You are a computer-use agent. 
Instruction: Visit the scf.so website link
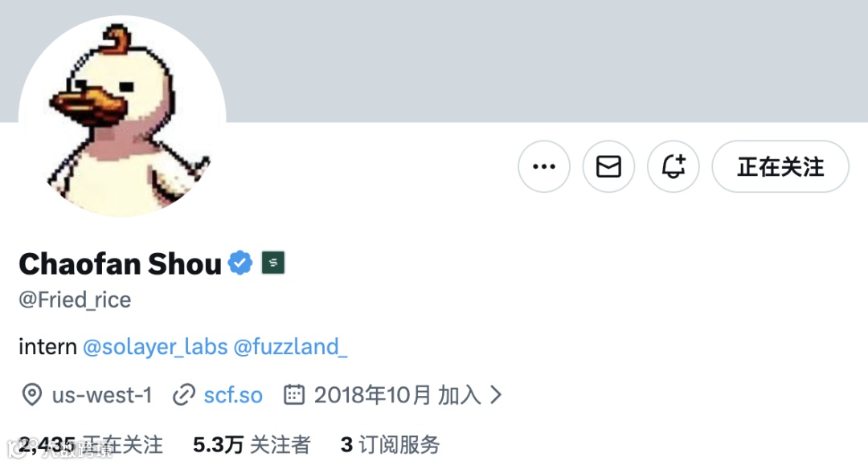(233, 395)
